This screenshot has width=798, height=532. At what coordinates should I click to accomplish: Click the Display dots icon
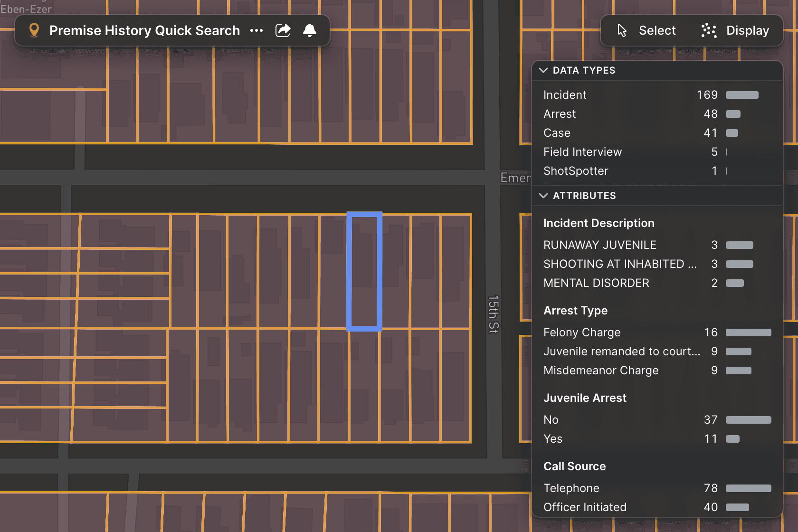point(709,30)
